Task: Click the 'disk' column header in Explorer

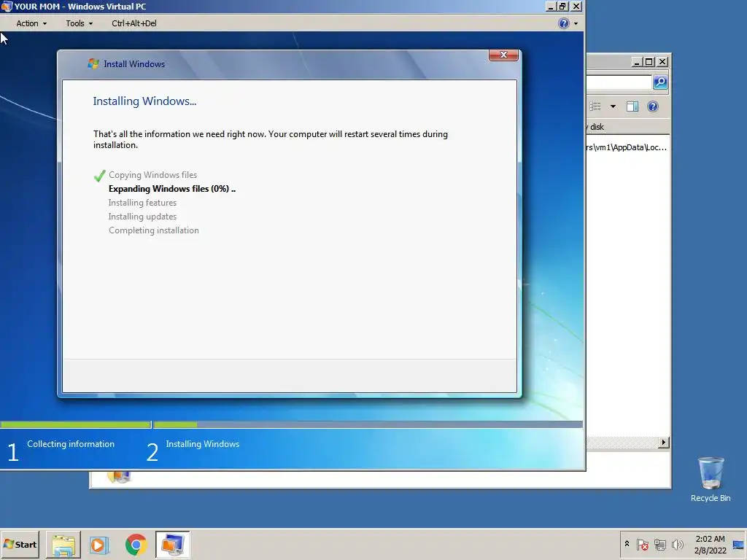Action: 597,127
